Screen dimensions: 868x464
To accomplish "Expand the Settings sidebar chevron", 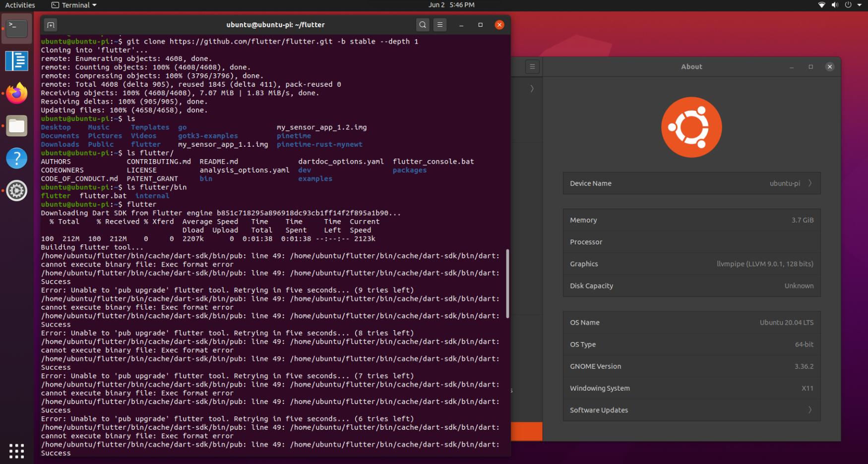I will (532, 89).
